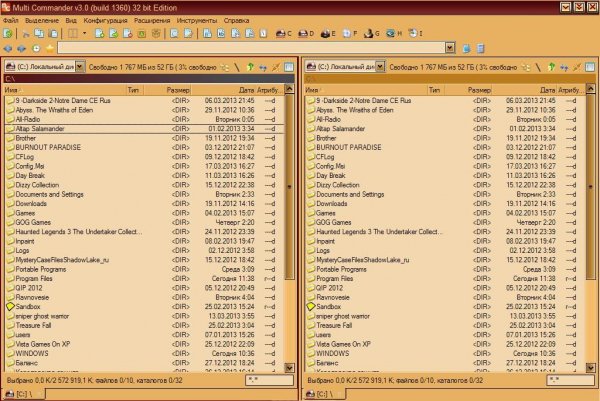Click left panel green up-folder arrow

coord(250,67)
